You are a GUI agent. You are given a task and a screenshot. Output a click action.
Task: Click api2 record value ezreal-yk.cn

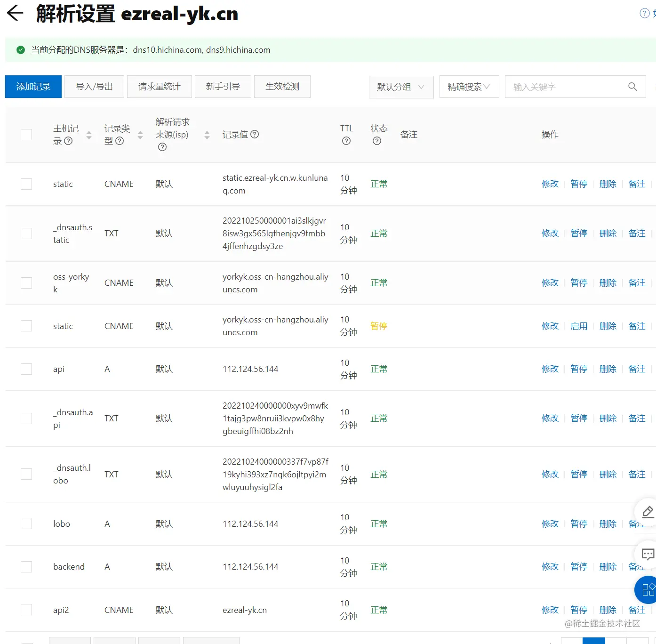tap(245, 610)
